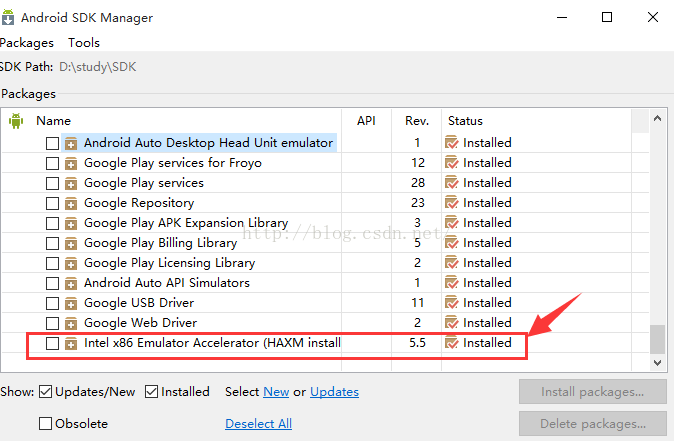Click package icon beside Google Play services for Froyo
Image resolution: width=674 pixels, height=445 pixels.
71,163
